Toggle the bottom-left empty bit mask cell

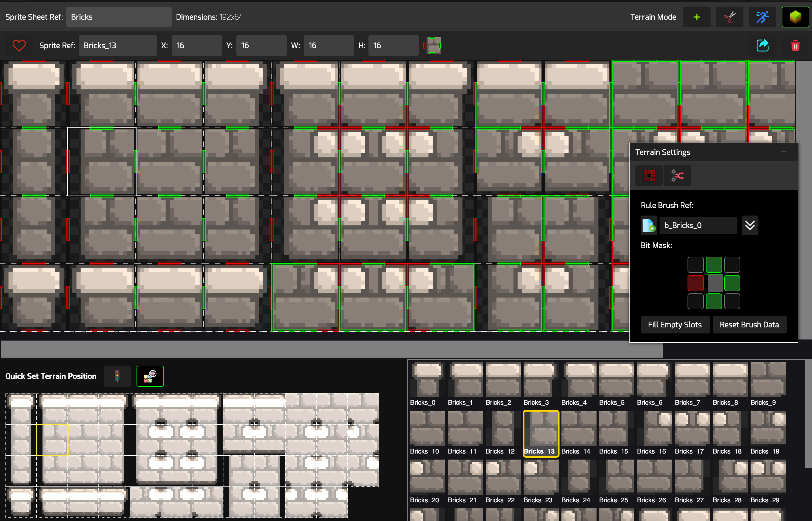[x=695, y=301]
